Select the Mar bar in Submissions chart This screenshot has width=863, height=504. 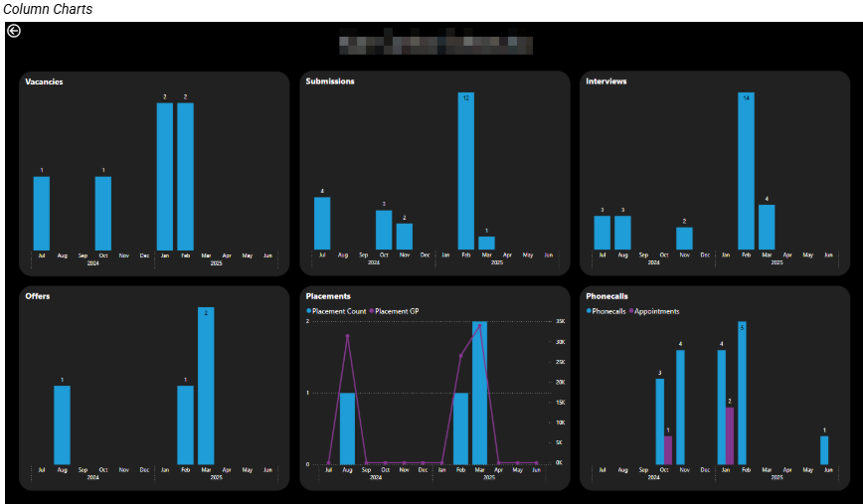pos(486,244)
